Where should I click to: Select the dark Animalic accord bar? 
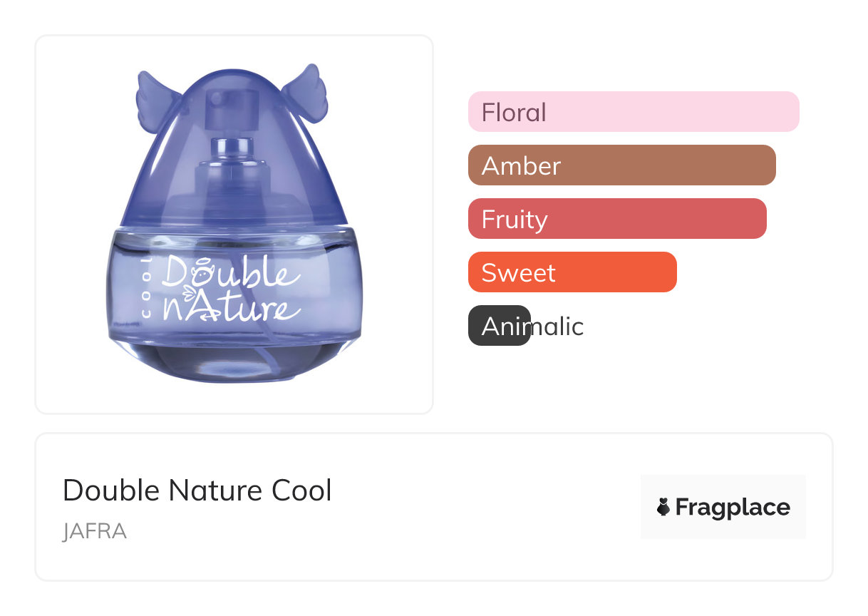click(x=499, y=326)
